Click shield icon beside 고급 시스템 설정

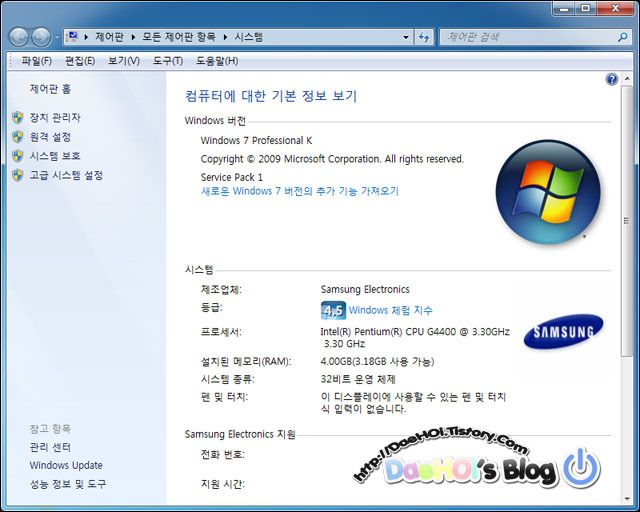18,175
